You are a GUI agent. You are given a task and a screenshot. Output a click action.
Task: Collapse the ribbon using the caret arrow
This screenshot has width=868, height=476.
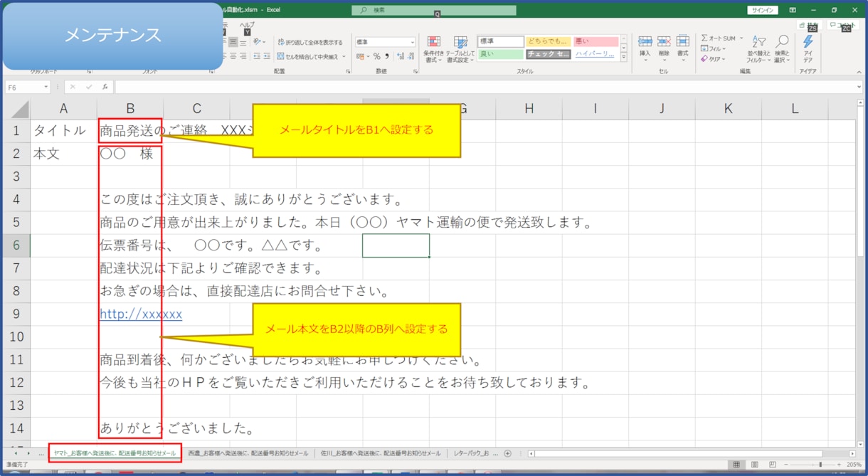pos(859,71)
